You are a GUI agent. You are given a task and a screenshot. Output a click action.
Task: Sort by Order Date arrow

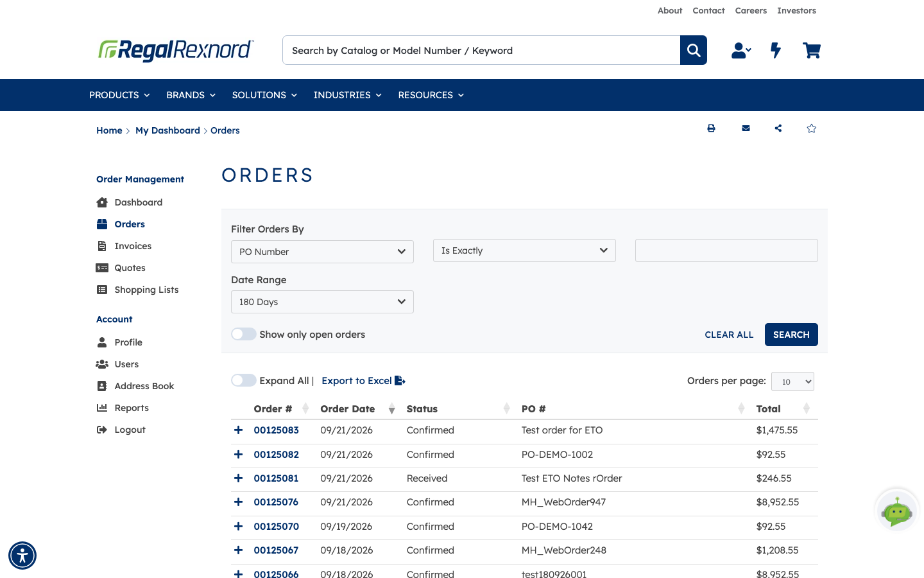coord(391,409)
